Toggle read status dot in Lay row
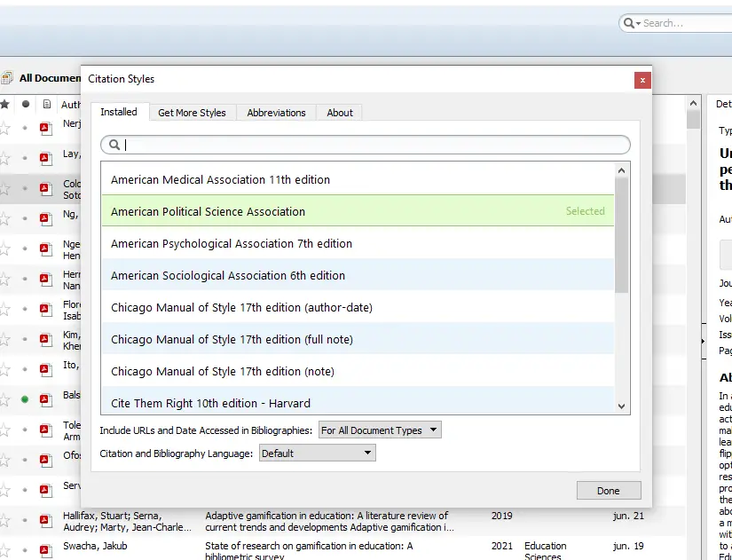This screenshot has width=732, height=560. point(25,158)
